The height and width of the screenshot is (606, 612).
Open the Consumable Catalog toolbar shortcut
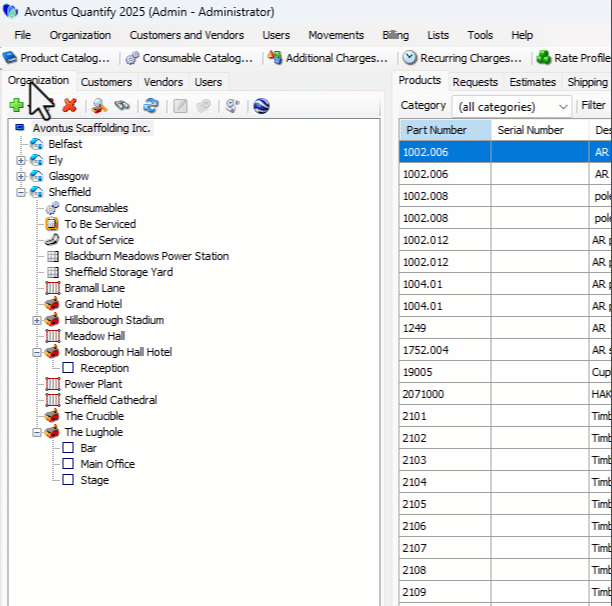click(x=189, y=58)
